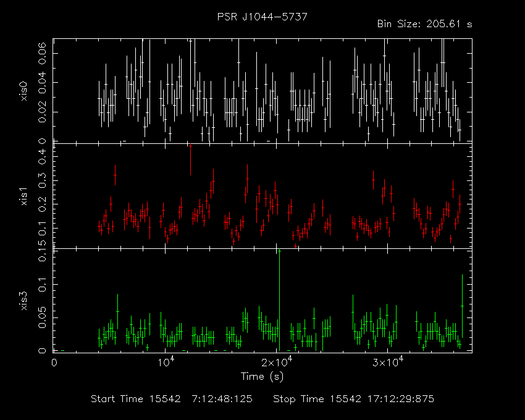525x420 pixels.
Task: Click the tall green error bar near 2×10^4
Action: point(279,300)
